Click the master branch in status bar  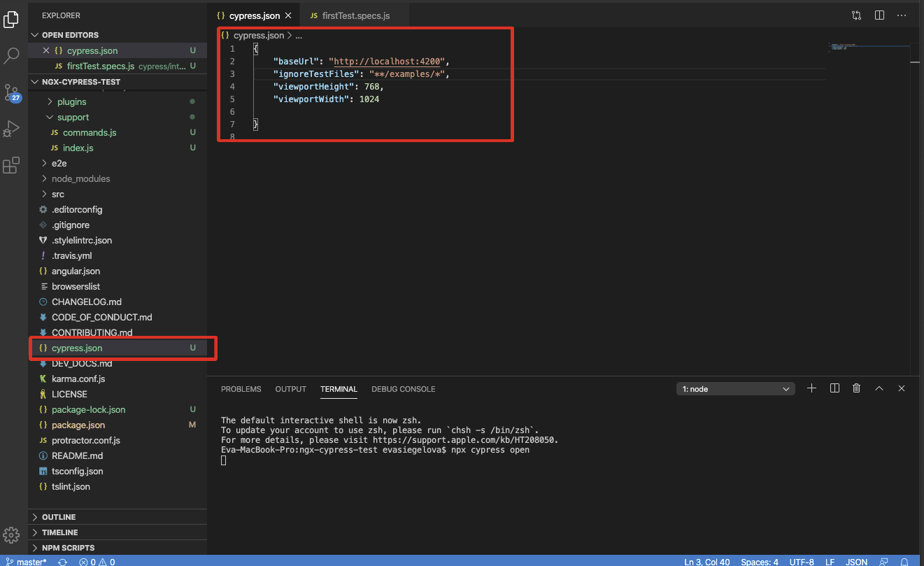coord(27,561)
